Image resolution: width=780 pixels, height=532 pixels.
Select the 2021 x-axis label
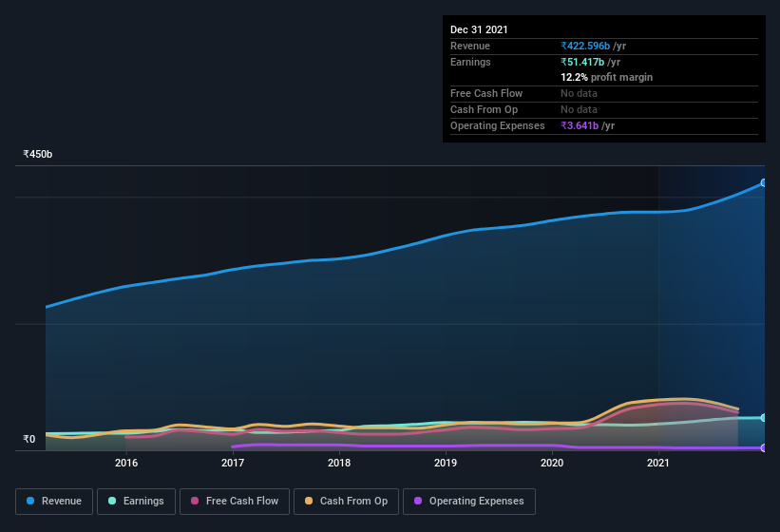pyautogui.click(x=658, y=463)
